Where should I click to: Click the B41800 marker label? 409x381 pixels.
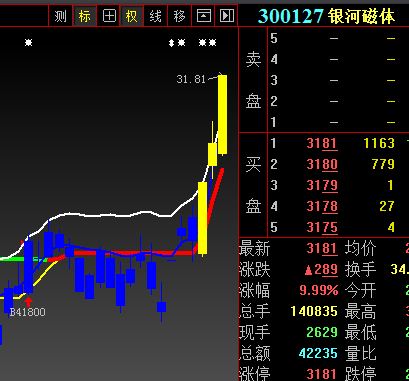[27, 312]
